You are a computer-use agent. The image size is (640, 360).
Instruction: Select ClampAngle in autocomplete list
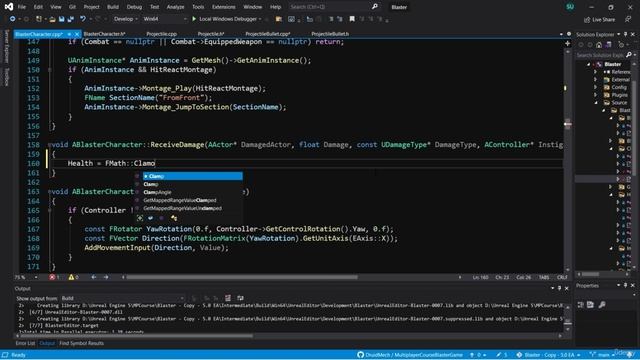158,192
